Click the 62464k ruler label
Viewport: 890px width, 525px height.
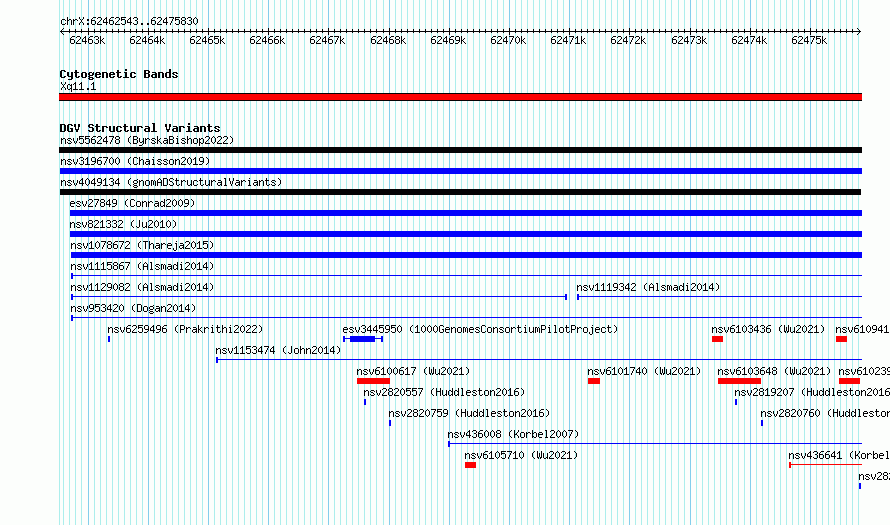(x=147, y=40)
